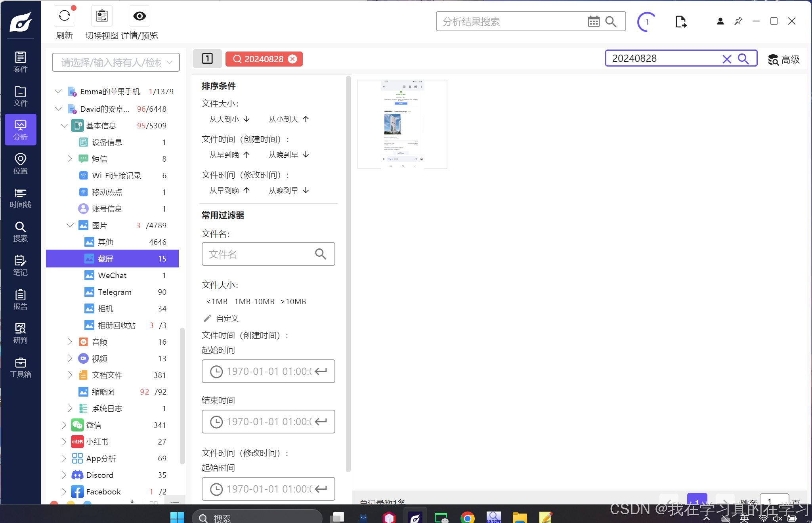Click the calendar icon in analysis search
The height and width of the screenshot is (523, 812).
coord(593,21)
